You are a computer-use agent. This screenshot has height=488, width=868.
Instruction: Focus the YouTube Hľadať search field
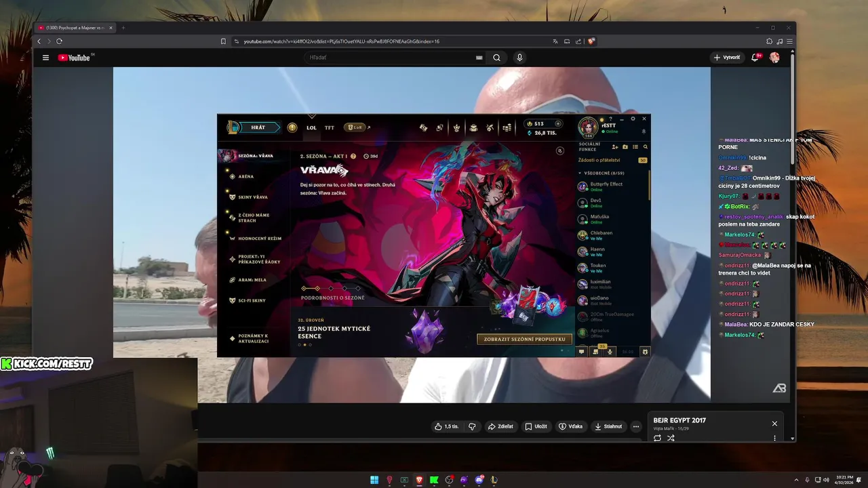(390, 58)
